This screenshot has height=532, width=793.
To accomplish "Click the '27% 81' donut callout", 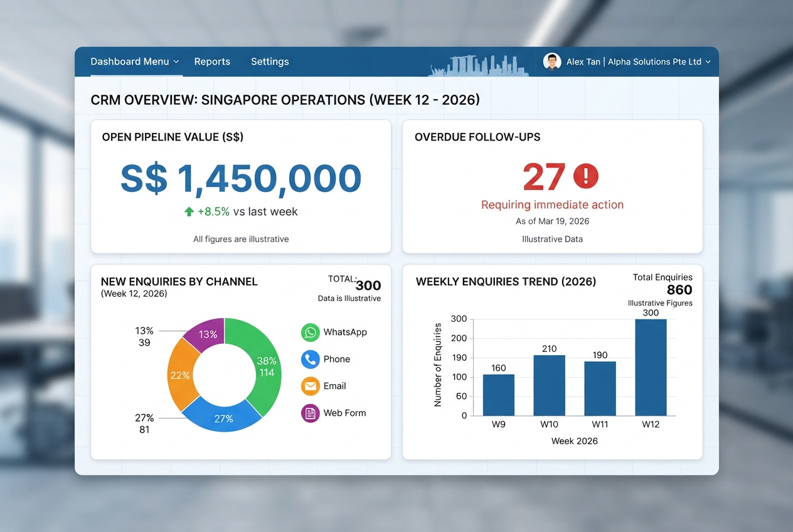I will tap(144, 424).
